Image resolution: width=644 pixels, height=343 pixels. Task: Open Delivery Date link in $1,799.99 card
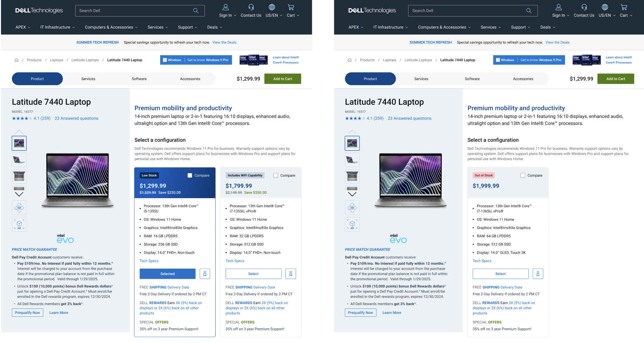264,287
